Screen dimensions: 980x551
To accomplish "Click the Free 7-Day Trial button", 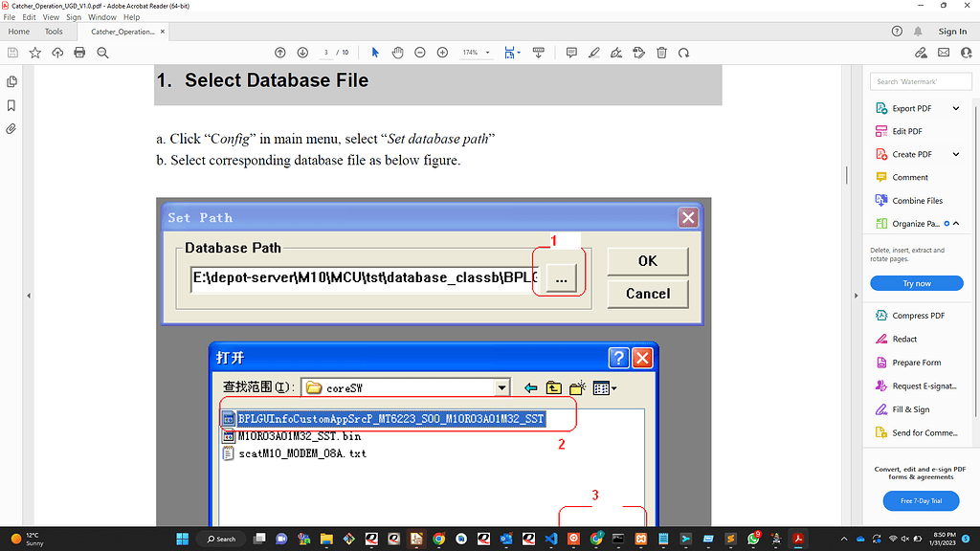I will tap(920, 501).
